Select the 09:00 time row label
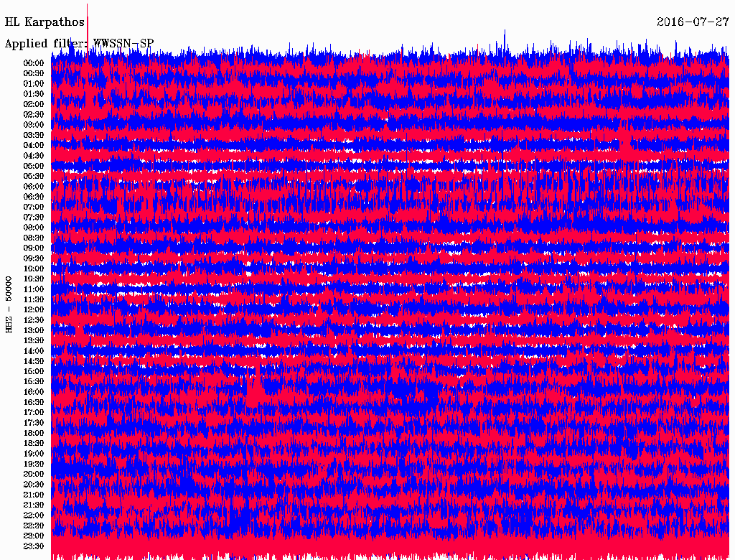 coord(34,248)
